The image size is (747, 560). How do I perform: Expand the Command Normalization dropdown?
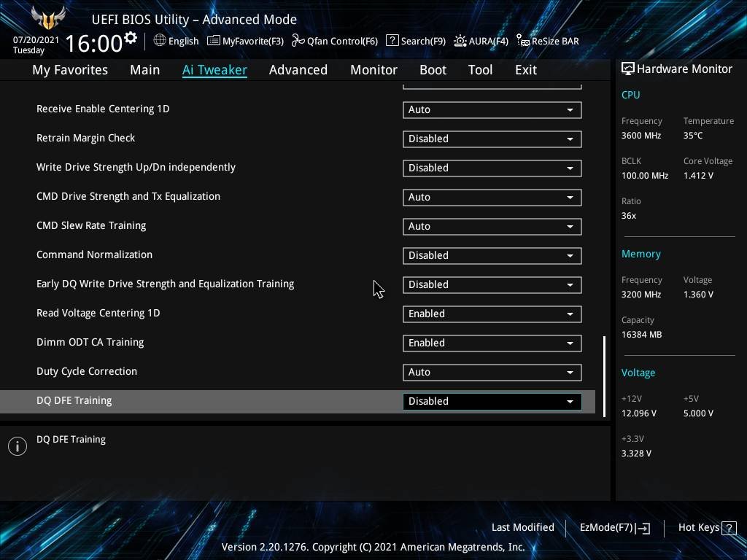pyautogui.click(x=492, y=255)
